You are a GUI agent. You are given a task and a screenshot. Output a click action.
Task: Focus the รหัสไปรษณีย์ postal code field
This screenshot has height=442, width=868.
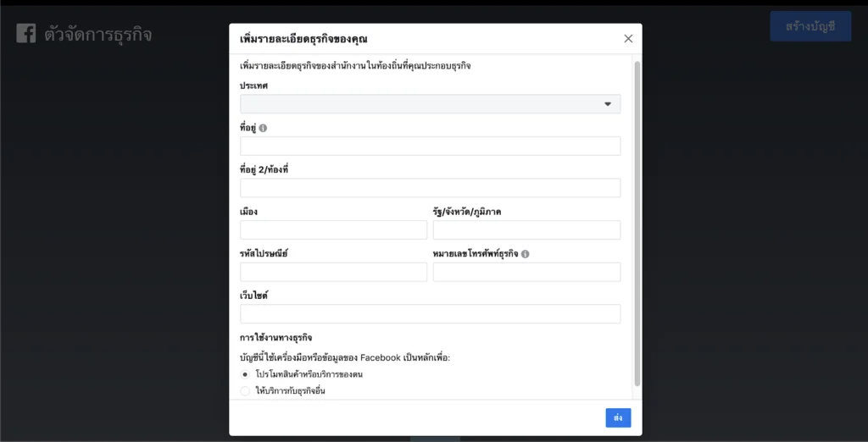(334, 272)
